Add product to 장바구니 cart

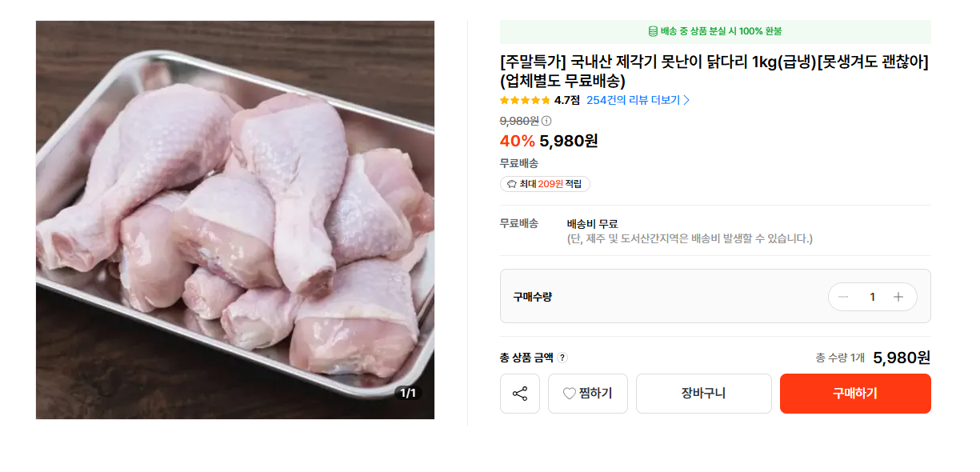click(x=703, y=394)
